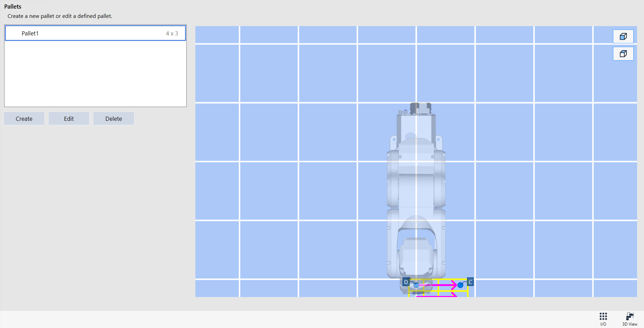Select pallet corner marker D
This screenshot has height=328, width=644.
click(406, 282)
